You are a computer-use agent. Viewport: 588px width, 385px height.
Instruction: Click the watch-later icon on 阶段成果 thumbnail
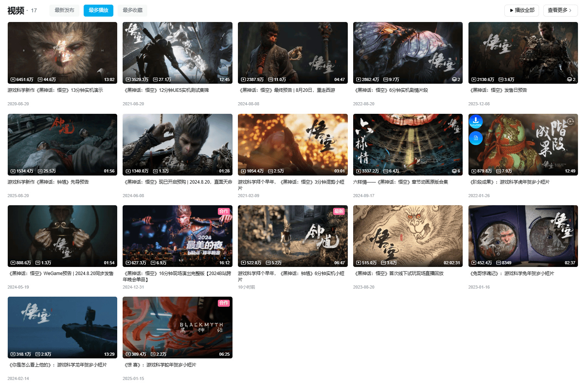pyautogui.click(x=570, y=121)
